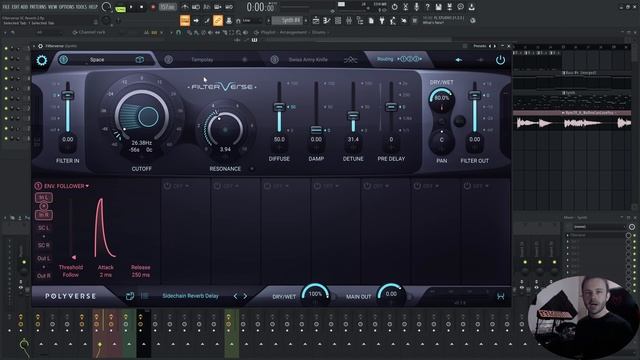Toggle the Env. Follower modulator power
This screenshot has height=360, width=640.
(38, 186)
